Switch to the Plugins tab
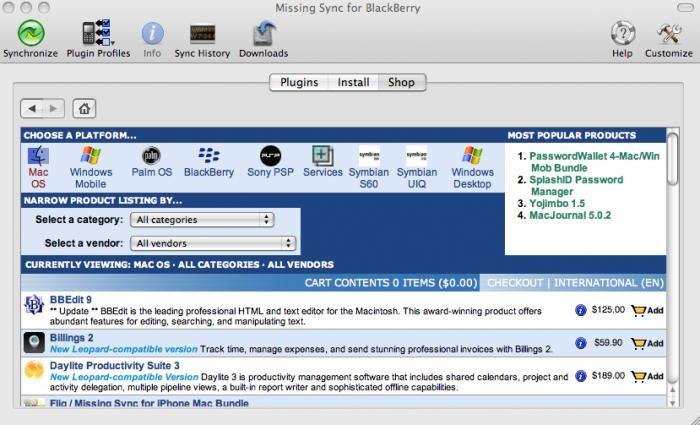This screenshot has height=425, width=700. pyautogui.click(x=299, y=83)
